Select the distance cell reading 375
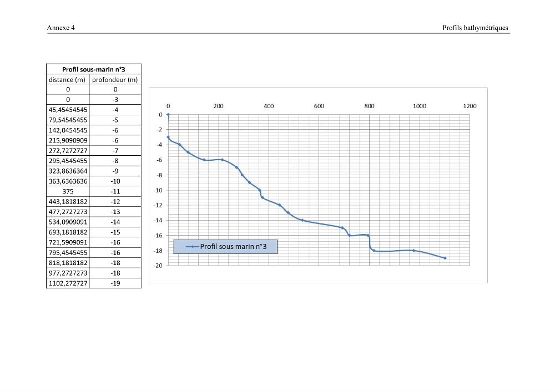 tap(68, 192)
